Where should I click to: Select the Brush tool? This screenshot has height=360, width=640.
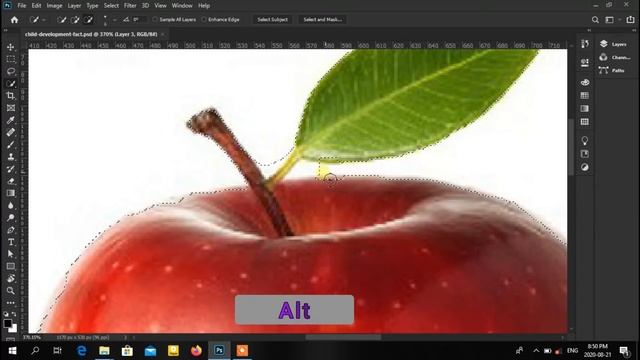11,144
